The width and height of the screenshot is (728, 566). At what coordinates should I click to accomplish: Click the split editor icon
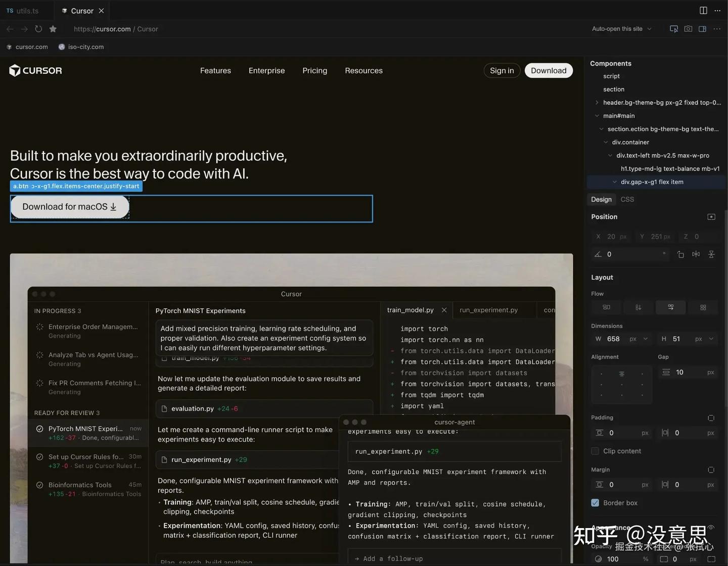[x=703, y=11]
